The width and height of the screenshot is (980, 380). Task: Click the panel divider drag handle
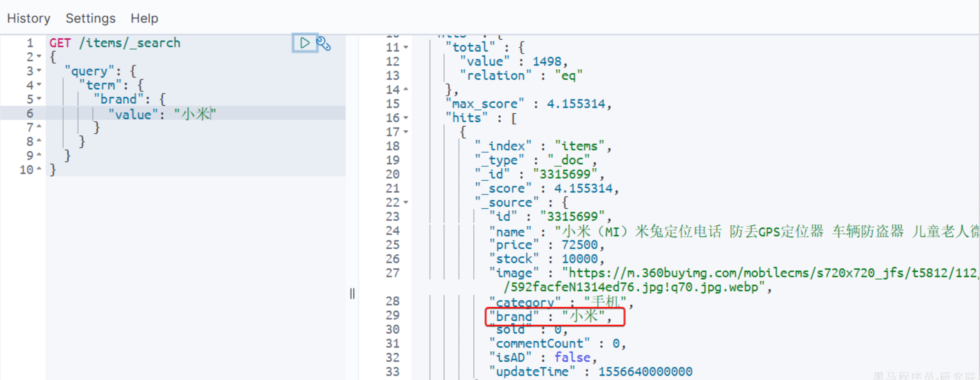(x=352, y=294)
